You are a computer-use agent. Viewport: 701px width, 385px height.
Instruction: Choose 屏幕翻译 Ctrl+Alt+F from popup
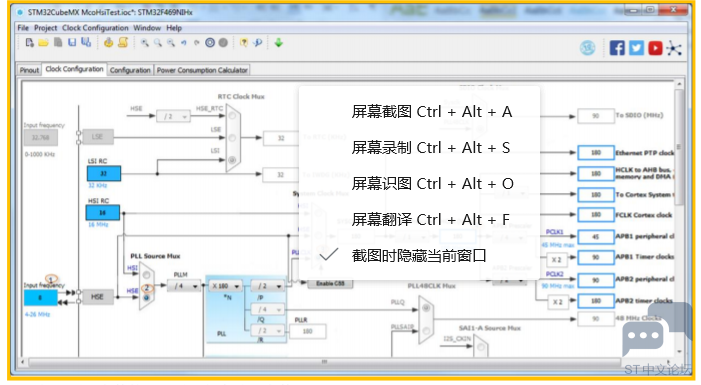pyautogui.click(x=431, y=220)
